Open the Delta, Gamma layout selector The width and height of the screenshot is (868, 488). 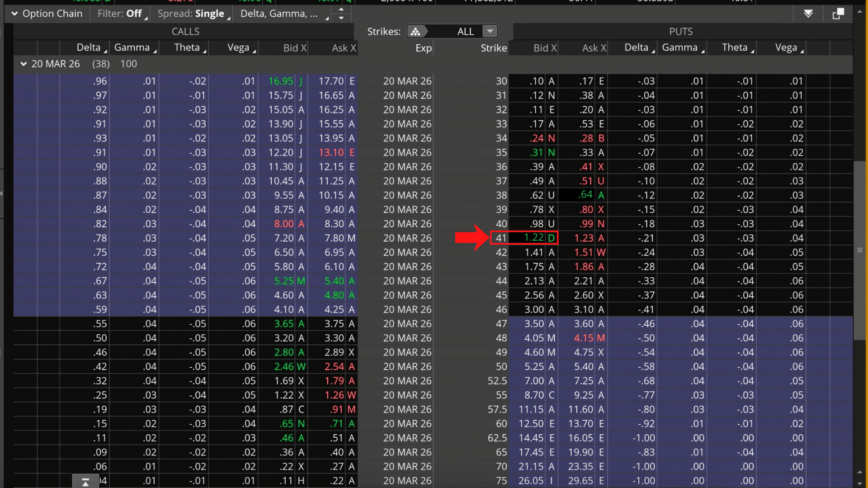(x=281, y=14)
